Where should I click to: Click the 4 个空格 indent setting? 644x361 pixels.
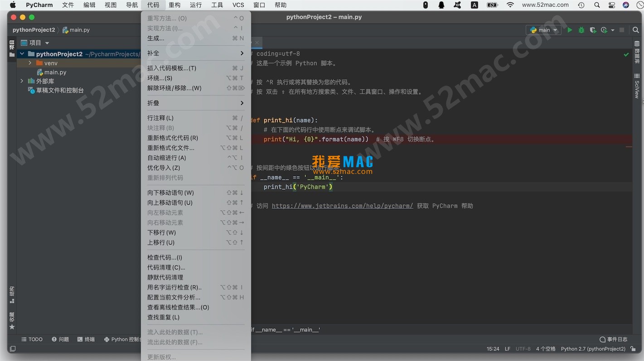point(546,349)
